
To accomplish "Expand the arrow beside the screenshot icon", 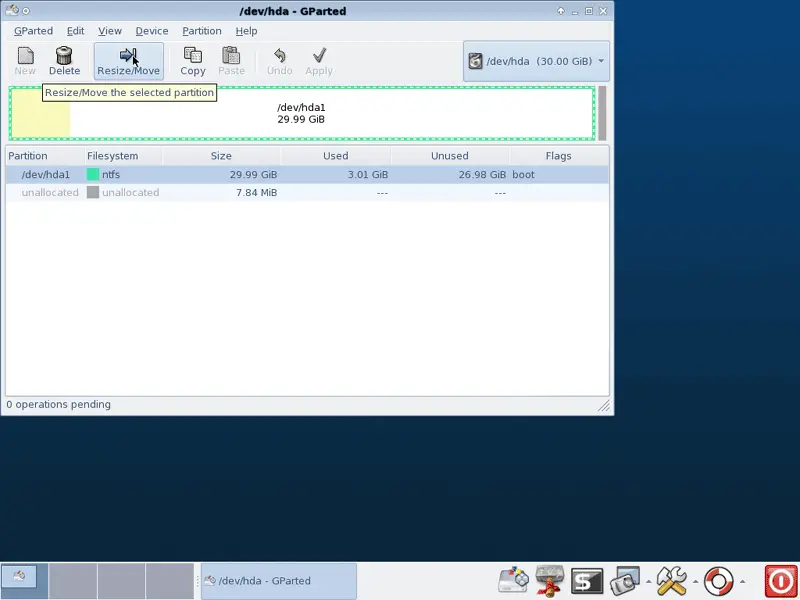I will pyautogui.click(x=648, y=581).
